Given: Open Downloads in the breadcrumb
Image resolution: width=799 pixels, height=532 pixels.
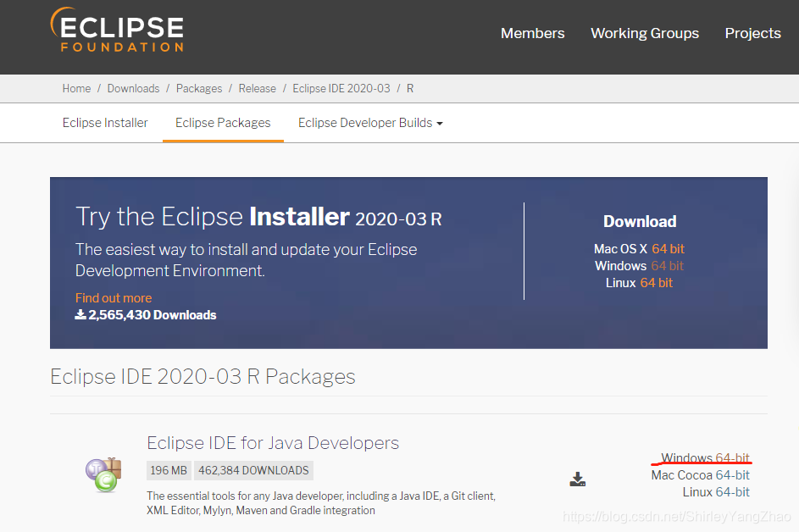Looking at the screenshot, I should (x=133, y=89).
